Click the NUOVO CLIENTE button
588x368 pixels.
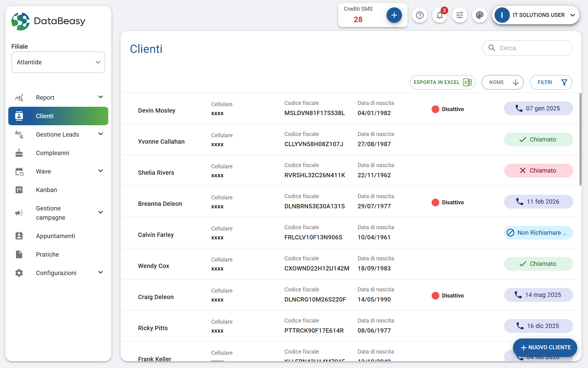545,347
